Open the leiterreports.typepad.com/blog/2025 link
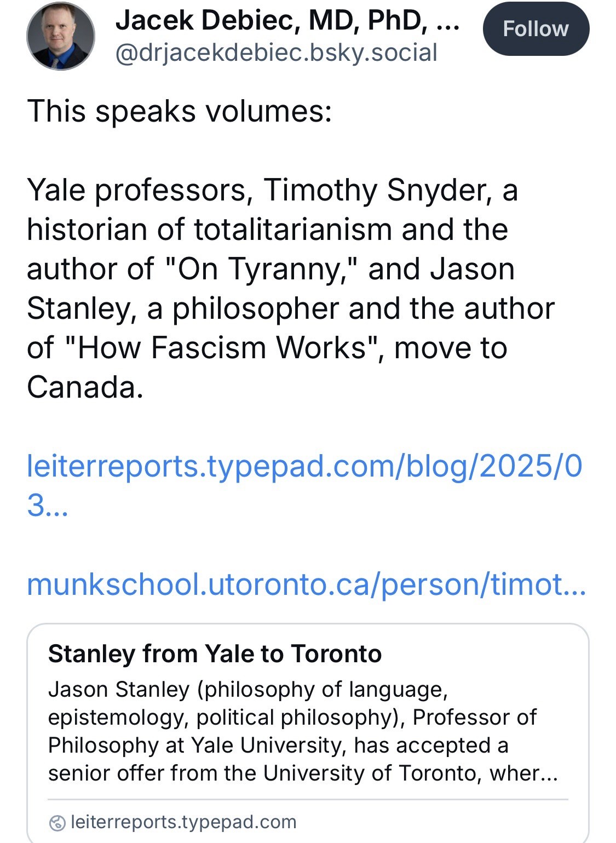 coord(304,466)
